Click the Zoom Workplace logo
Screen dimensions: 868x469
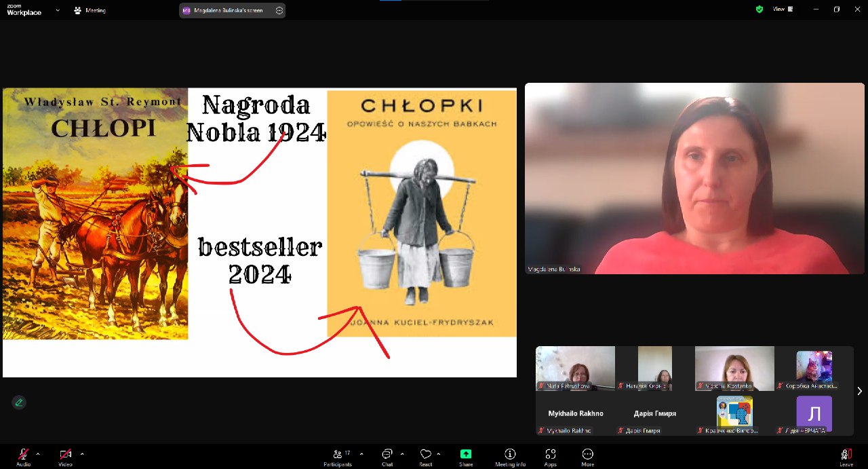pos(24,10)
